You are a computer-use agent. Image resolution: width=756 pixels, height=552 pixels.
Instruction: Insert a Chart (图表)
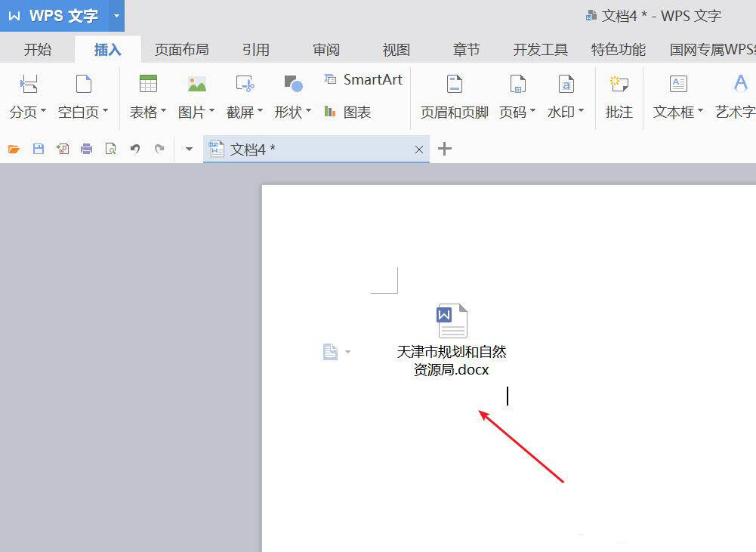[x=347, y=112]
